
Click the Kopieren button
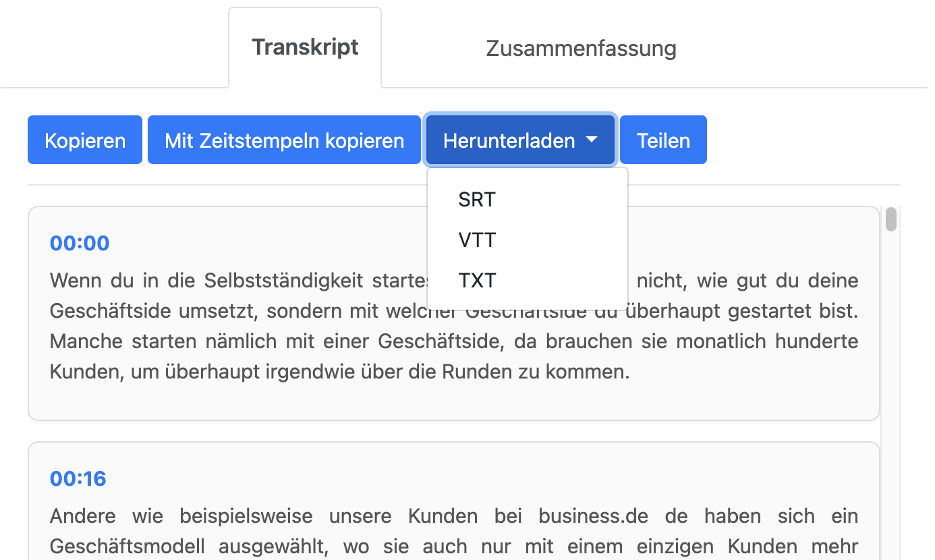coord(85,140)
